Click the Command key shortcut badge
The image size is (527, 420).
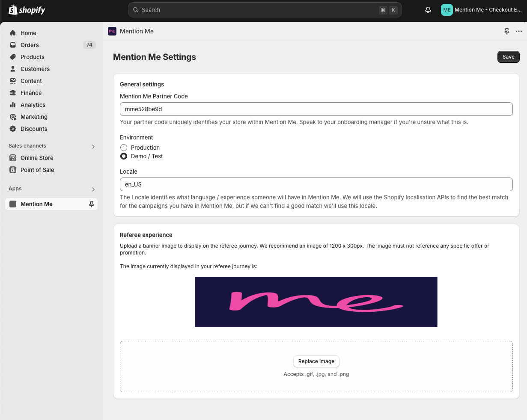coord(383,10)
